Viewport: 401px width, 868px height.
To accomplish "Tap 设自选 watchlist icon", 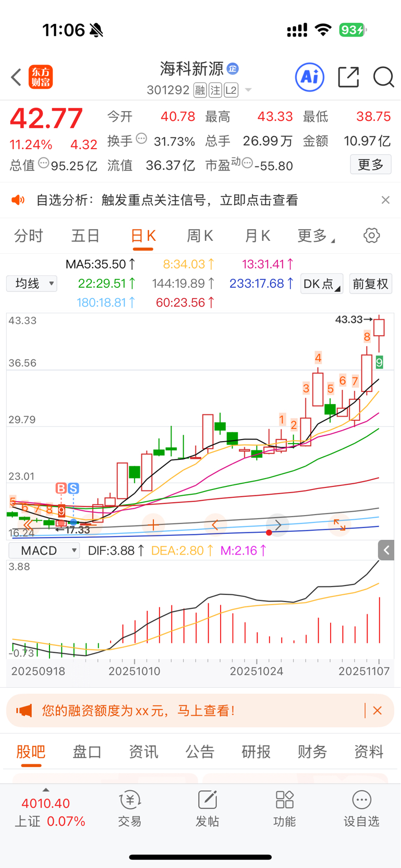I will click(361, 809).
